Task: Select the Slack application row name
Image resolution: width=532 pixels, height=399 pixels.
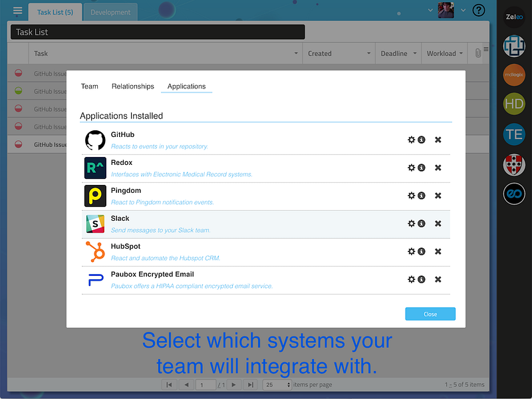Action: [x=120, y=218]
